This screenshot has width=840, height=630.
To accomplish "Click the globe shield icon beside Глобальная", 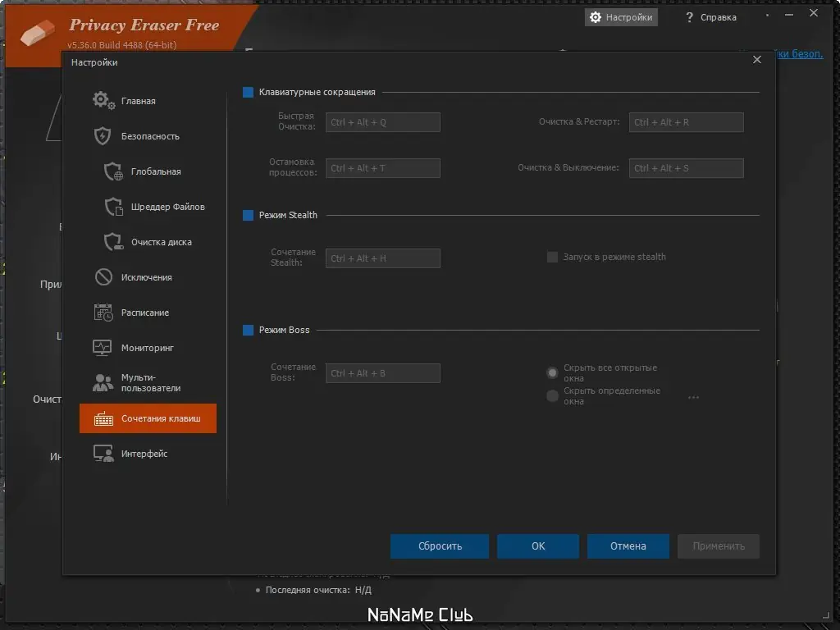I will click(113, 171).
